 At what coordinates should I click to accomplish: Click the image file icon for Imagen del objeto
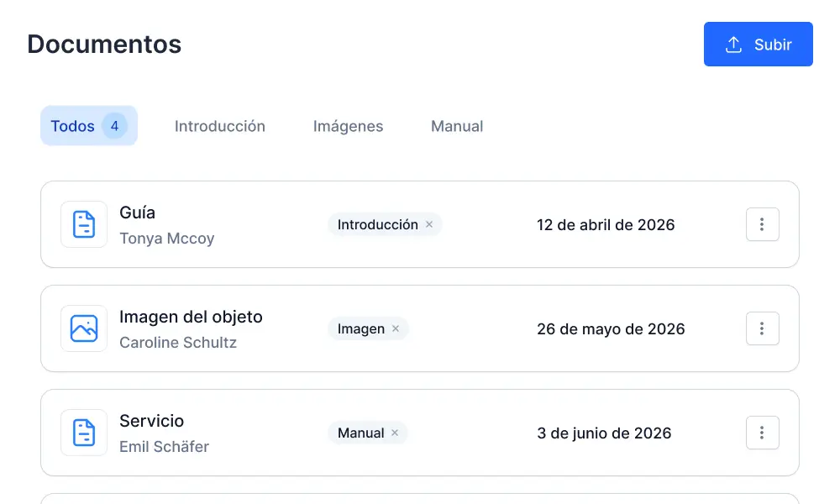(84, 328)
